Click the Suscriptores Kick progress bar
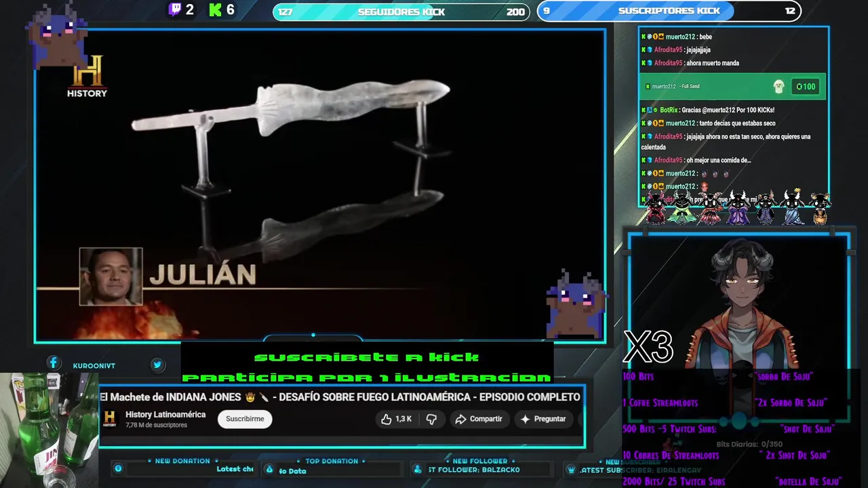The width and height of the screenshot is (868, 488). (669, 11)
